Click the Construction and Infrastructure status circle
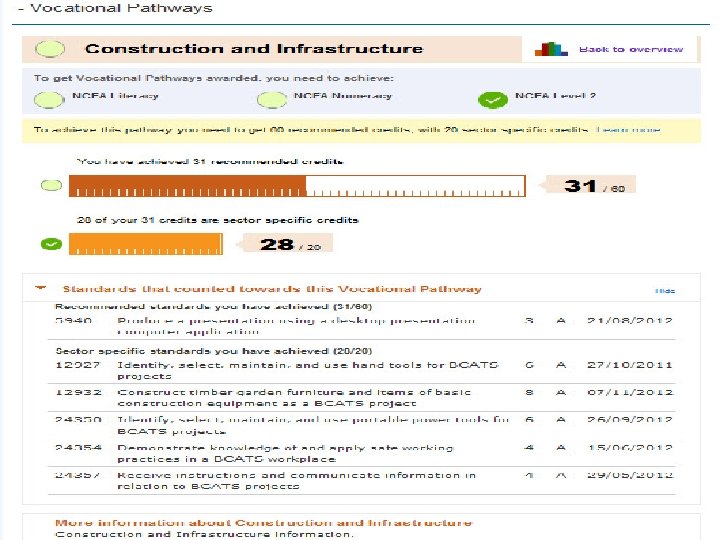The height and width of the screenshot is (540, 720). tap(50, 49)
